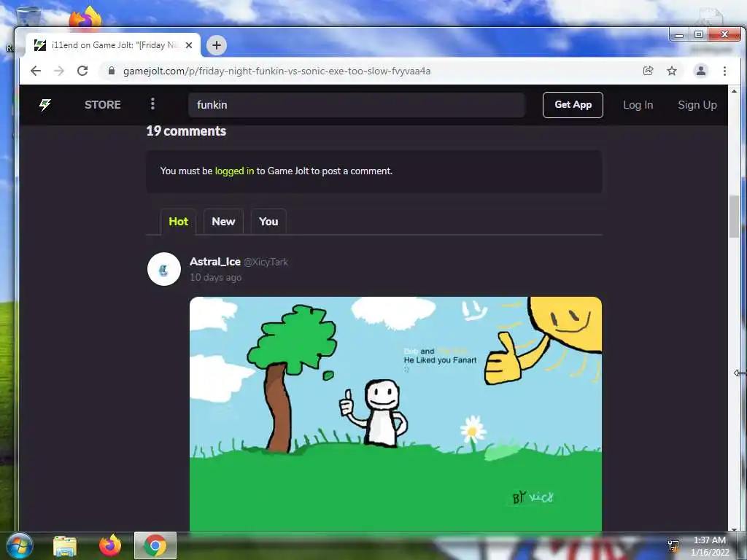
Task: Open the three-dot menu beside STORE
Action: [x=152, y=104]
